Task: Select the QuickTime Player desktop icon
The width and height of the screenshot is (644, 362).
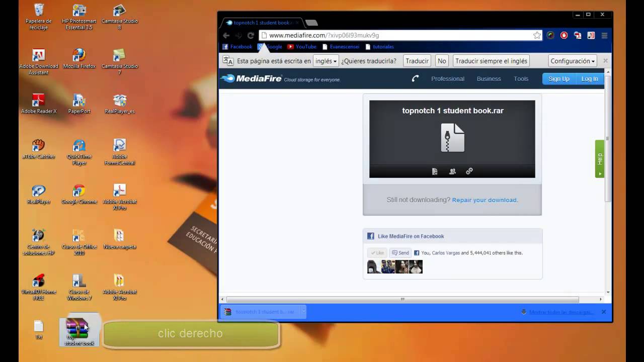Action: (x=79, y=152)
